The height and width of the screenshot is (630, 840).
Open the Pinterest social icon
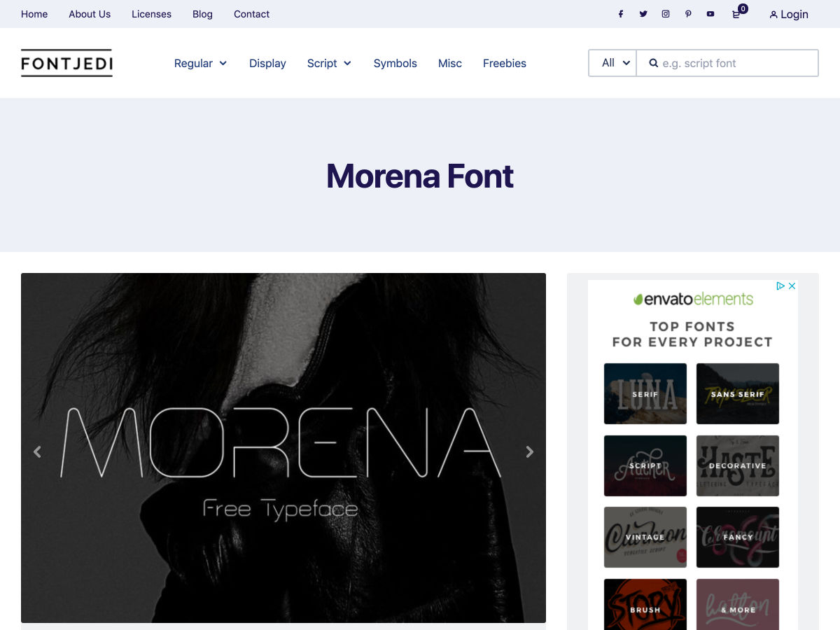[688, 14]
